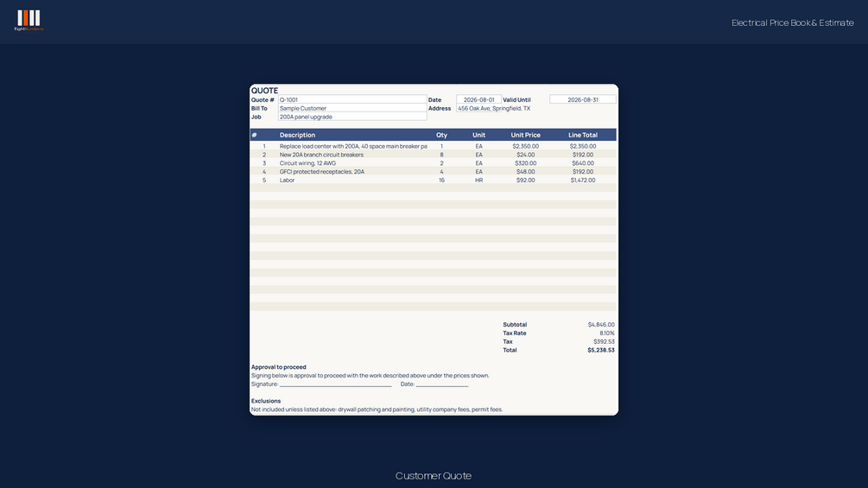Click the Total value $5,238.53
Screen dimensions: 868x488
point(601,350)
